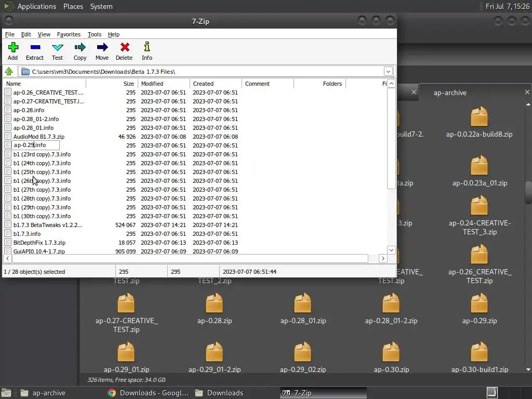The width and height of the screenshot is (532, 399).
Task: Click the Info toolbar icon
Action: (x=147, y=47)
